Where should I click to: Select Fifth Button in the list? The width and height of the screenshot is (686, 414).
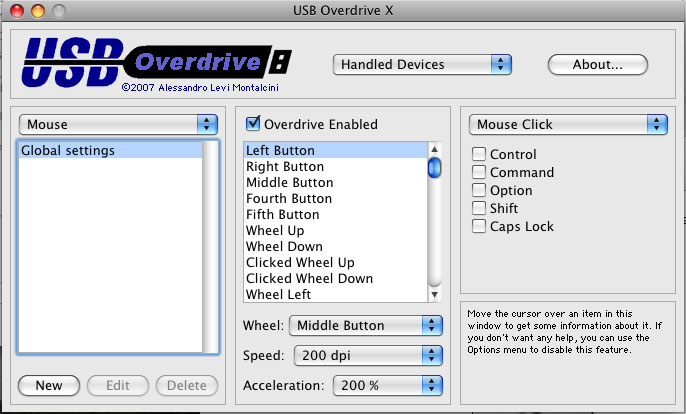coord(335,214)
